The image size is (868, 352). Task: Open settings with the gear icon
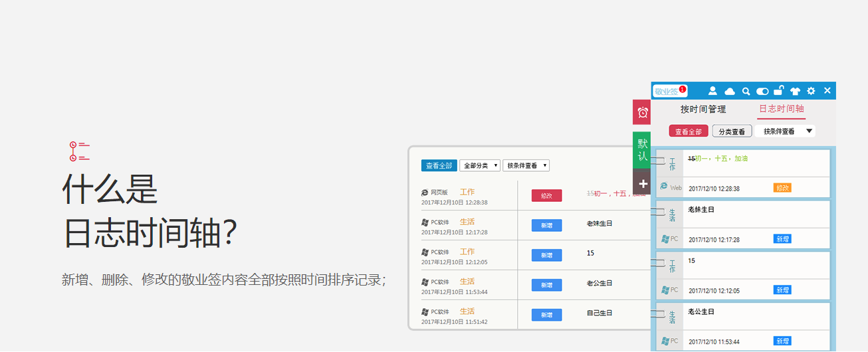pyautogui.click(x=811, y=91)
